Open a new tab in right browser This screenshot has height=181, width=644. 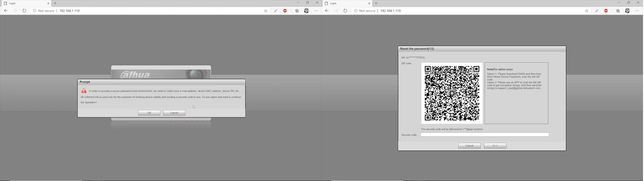[x=376, y=3]
